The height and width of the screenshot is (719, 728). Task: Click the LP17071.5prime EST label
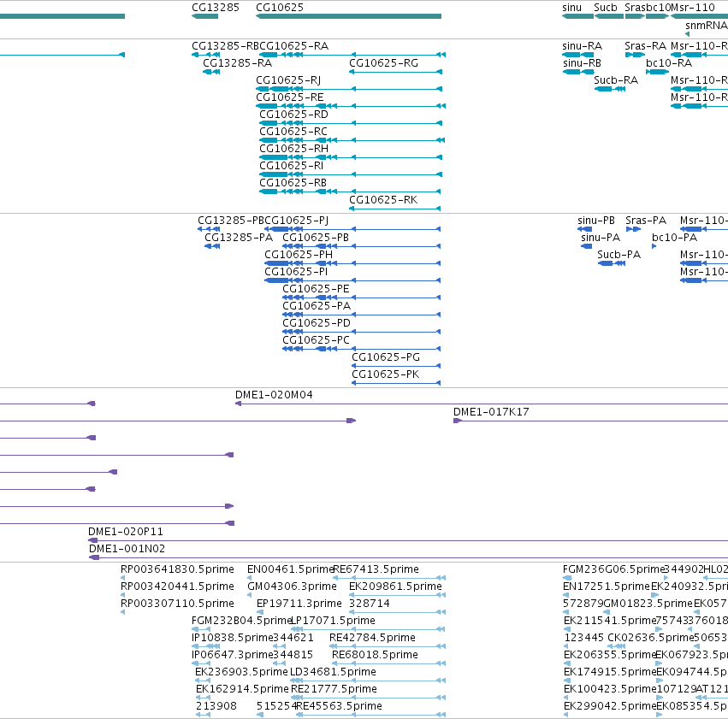pos(333,621)
